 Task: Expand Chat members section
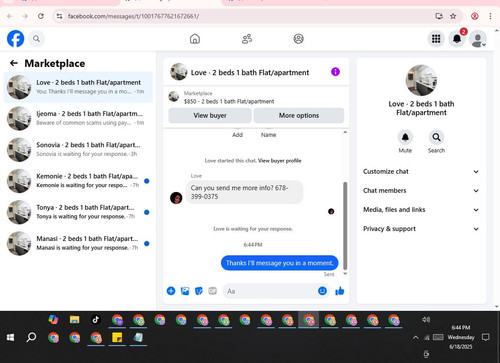(421, 191)
